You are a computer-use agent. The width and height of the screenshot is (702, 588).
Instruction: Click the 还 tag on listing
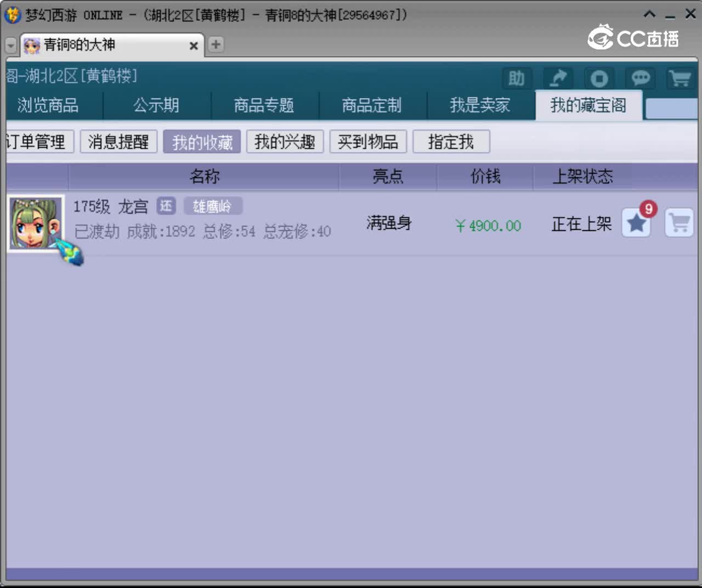[166, 206]
